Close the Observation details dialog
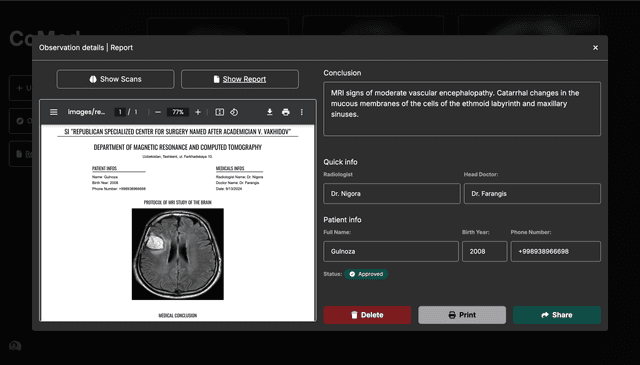Viewport: 640px width, 365px height. [x=596, y=48]
